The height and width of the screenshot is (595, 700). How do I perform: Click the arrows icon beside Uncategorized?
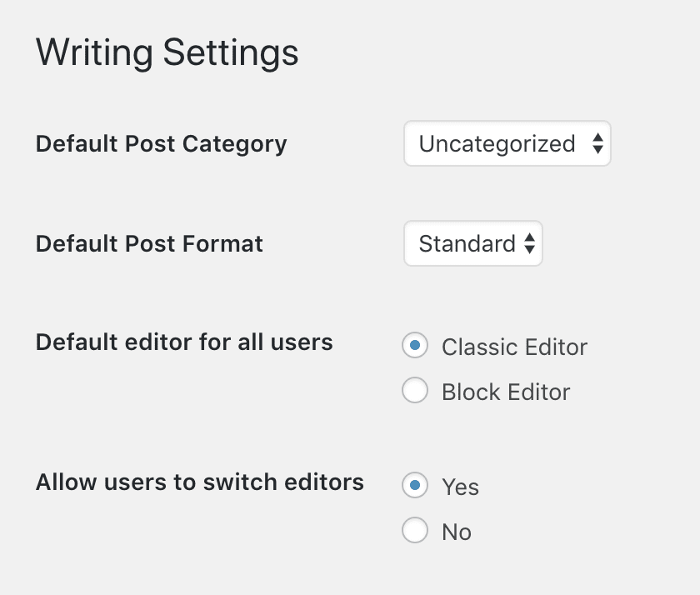pyautogui.click(x=597, y=144)
